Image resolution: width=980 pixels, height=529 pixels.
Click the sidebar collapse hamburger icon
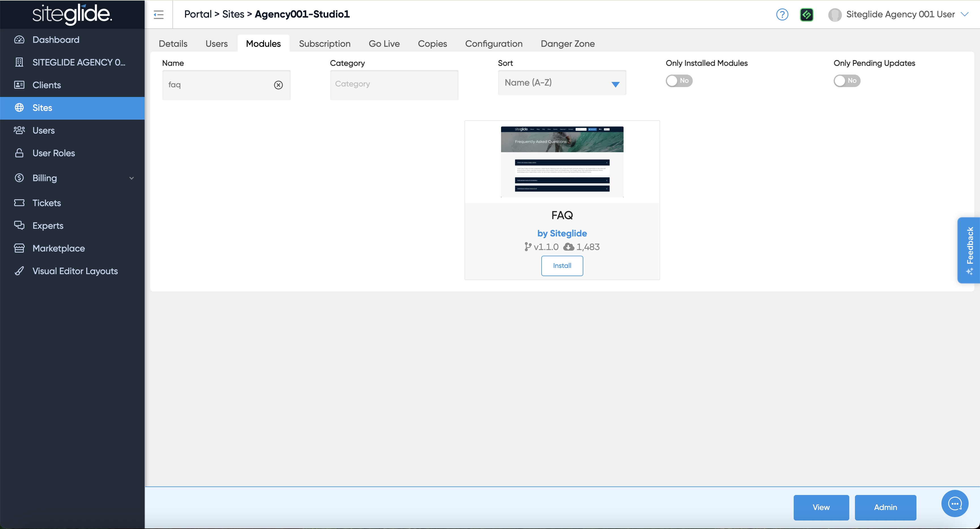coord(159,14)
